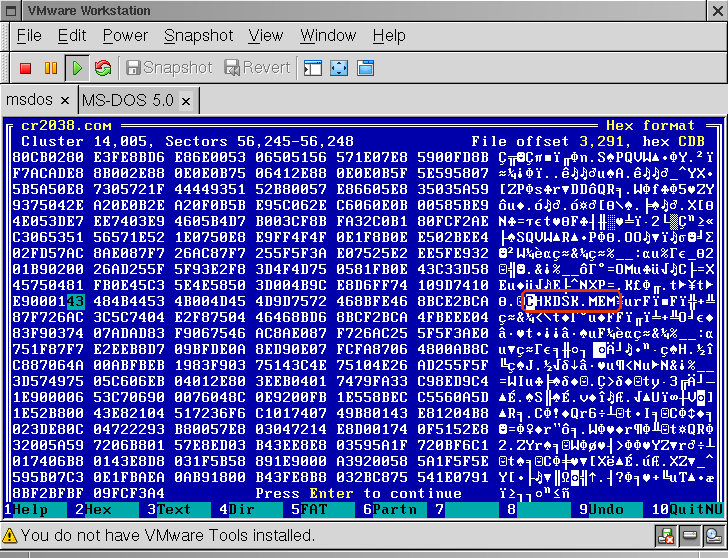Close the VMware Workstation window
This screenshot has width=728, height=558.
click(717, 11)
